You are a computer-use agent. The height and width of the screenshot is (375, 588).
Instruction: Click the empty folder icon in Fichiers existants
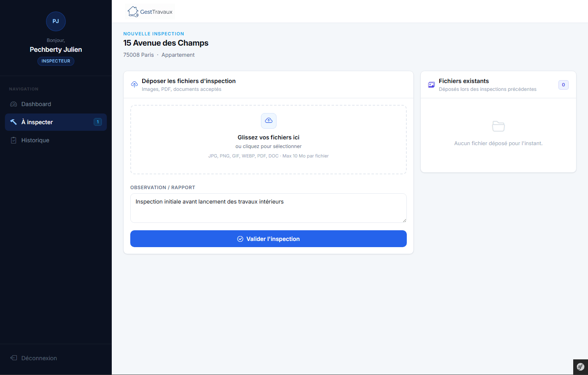(x=498, y=126)
